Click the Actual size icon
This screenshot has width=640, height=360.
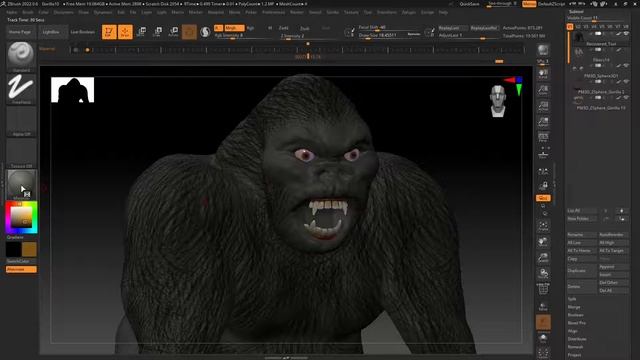[543, 106]
